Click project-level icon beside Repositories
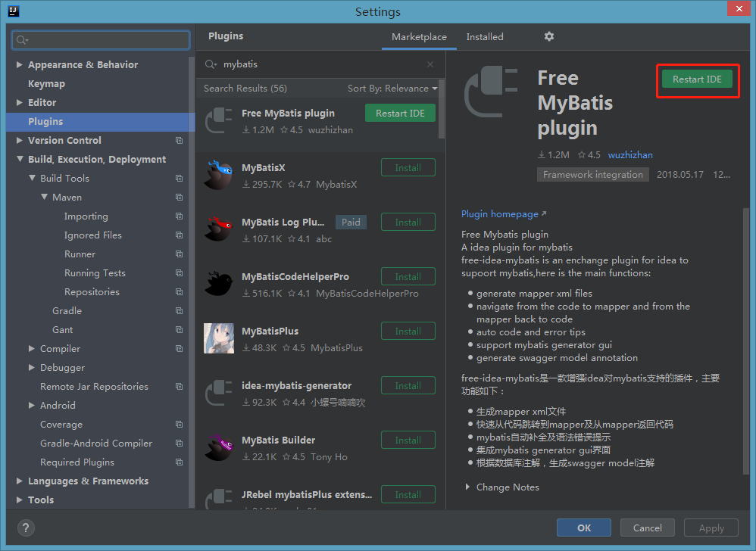756x551 pixels. 179,292
